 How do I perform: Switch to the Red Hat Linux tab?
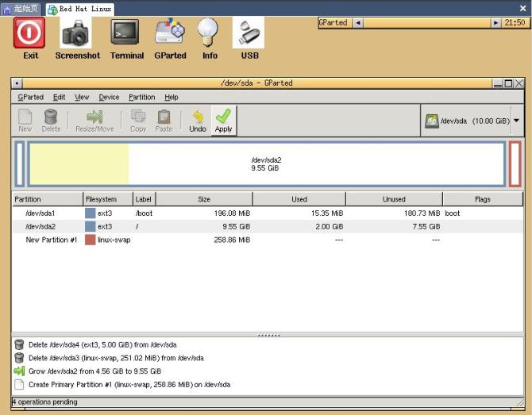point(80,10)
